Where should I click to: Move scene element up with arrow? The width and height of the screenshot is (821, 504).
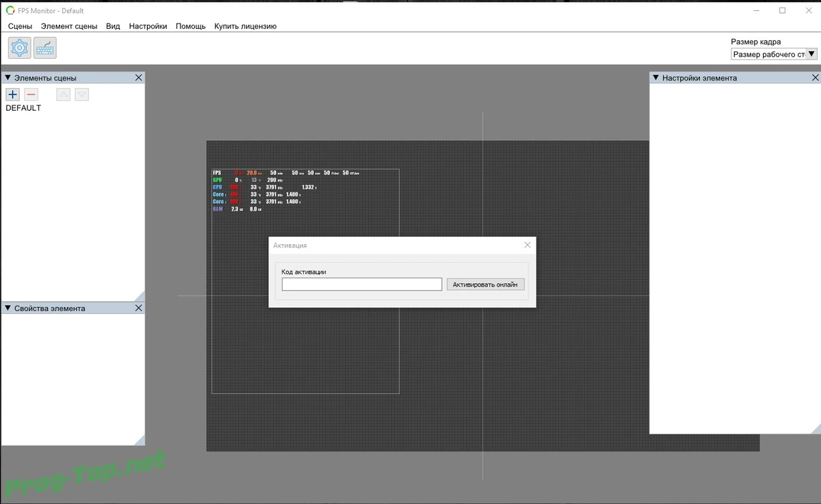[x=63, y=94]
